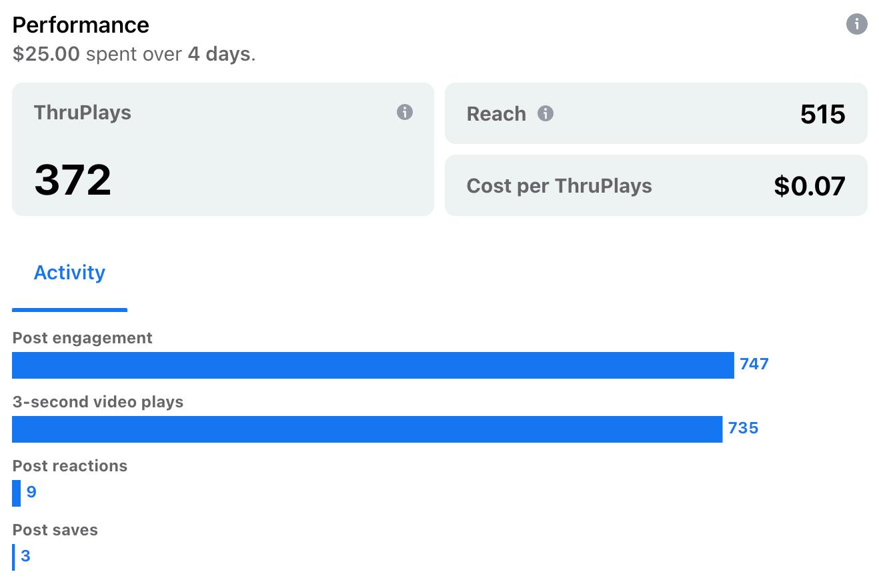
Task: Click the ThruPlays card title
Action: click(x=82, y=113)
